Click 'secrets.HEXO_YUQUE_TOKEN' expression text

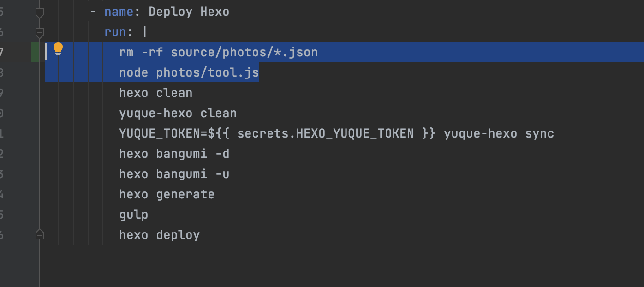(x=325, y=133)
